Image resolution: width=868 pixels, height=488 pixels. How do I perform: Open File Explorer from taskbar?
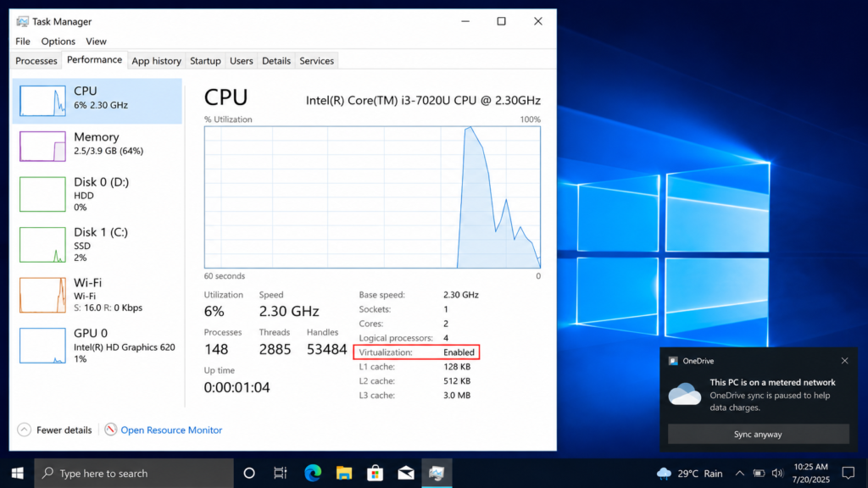pyautogui.click(x=344, y=473)
